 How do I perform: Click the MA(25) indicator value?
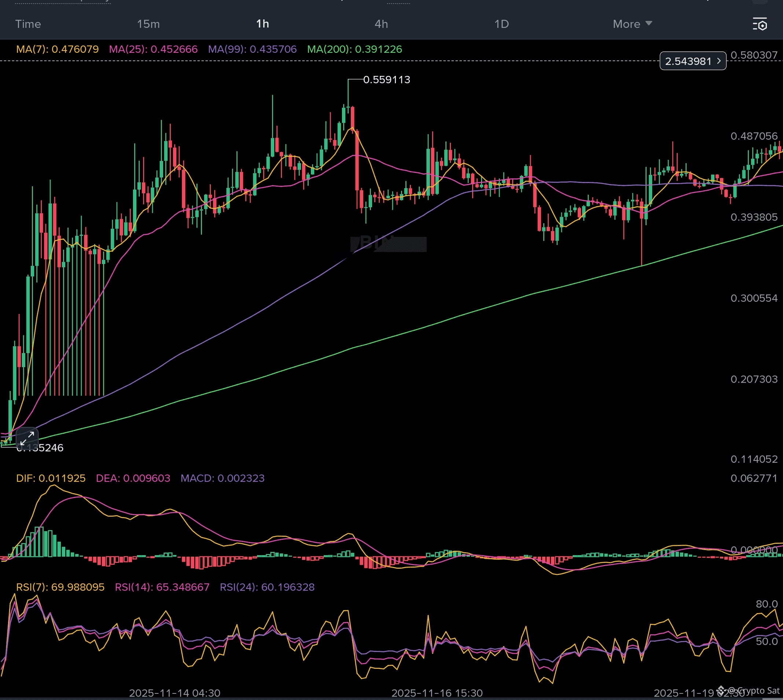click(x=174, y=49)
